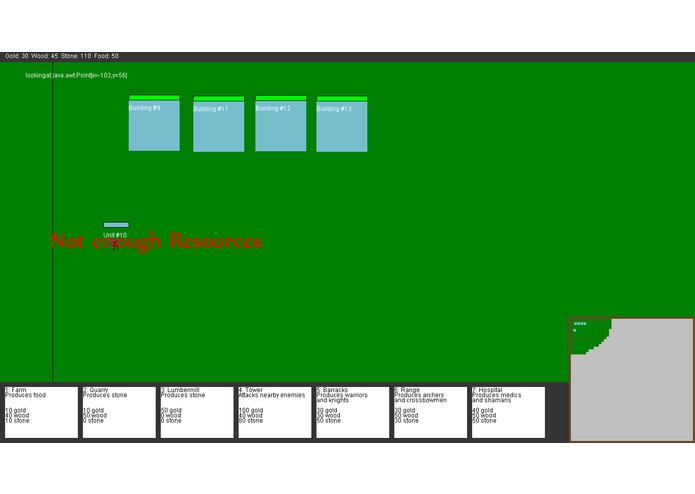Select the Lumbermill build card
Image resolution: width=695 pixels, height=494 pixels.
[197, 412]
